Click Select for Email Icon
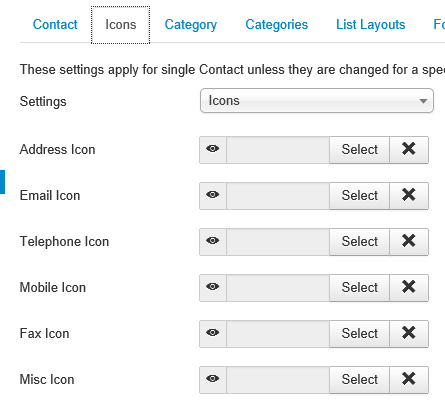Image resolution: width=445 pixels, height=403 pixels. coord(360,196)
